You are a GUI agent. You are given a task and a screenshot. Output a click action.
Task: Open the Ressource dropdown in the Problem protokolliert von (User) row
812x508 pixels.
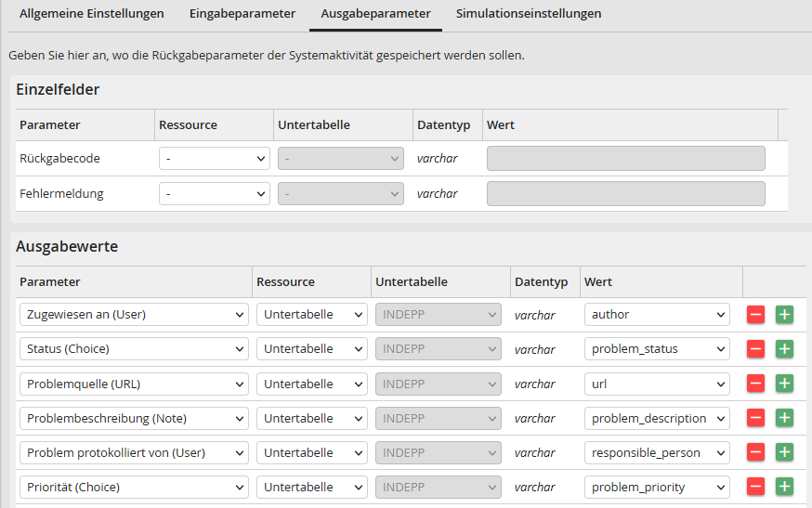312,452
